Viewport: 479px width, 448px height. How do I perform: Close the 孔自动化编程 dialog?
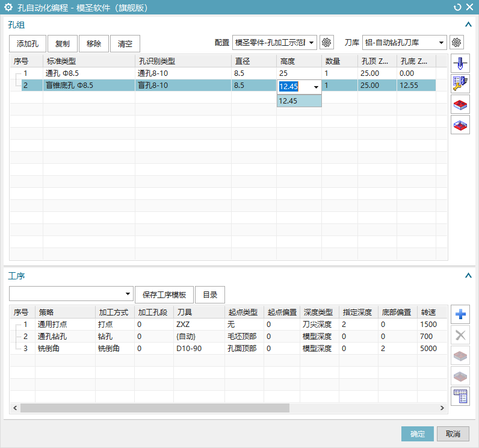pos(470,7)
